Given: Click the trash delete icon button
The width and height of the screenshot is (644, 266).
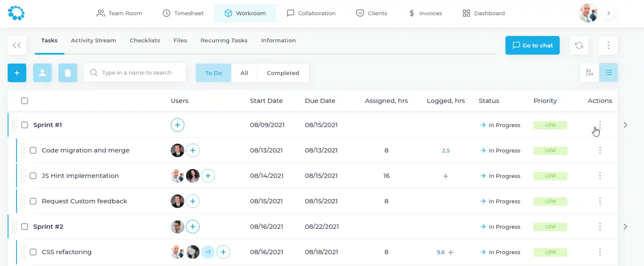Looking at the screenshot, I should (x=68, y=73).
